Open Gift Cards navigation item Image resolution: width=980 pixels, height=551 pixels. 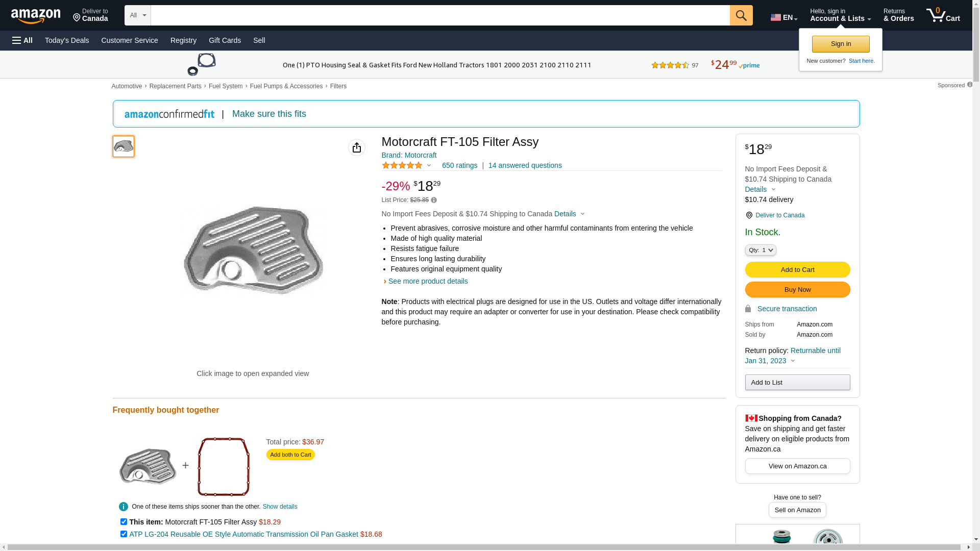pos(225,40)
